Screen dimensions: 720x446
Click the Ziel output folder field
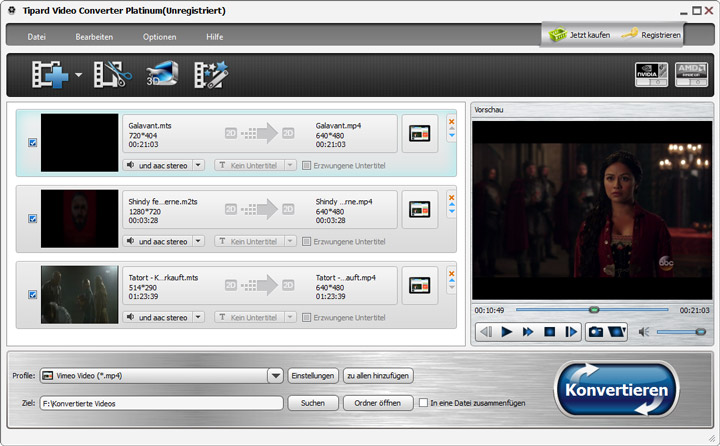162,403
